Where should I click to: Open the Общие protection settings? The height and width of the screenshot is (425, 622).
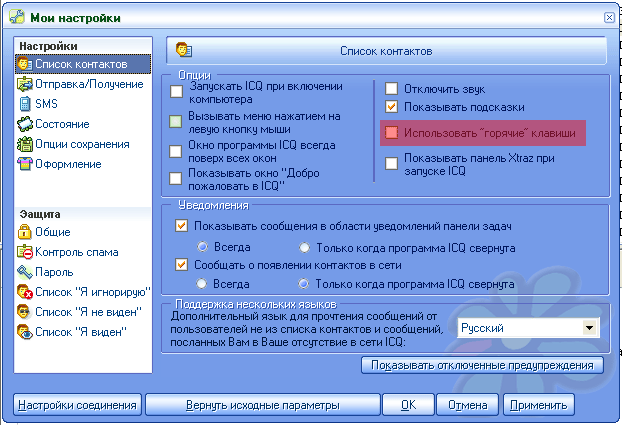44,232
